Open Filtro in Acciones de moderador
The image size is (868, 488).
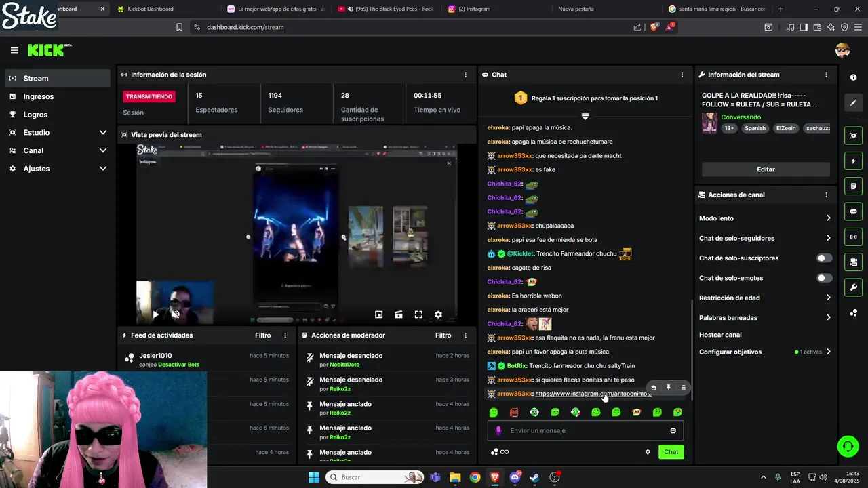(443, 335)
